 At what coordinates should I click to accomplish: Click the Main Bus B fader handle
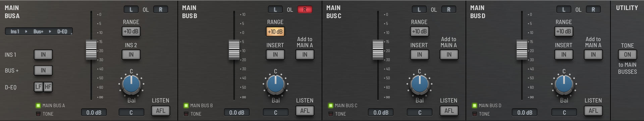tap(234, 50)
